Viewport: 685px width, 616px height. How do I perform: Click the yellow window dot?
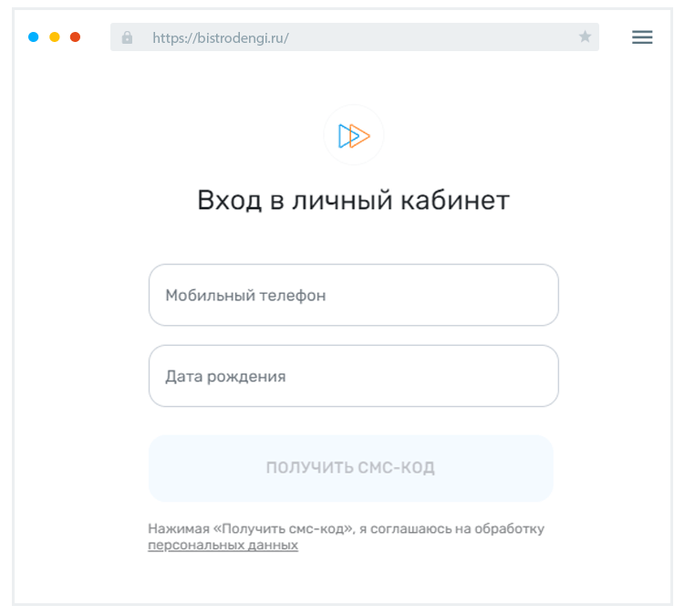point(55,37)
